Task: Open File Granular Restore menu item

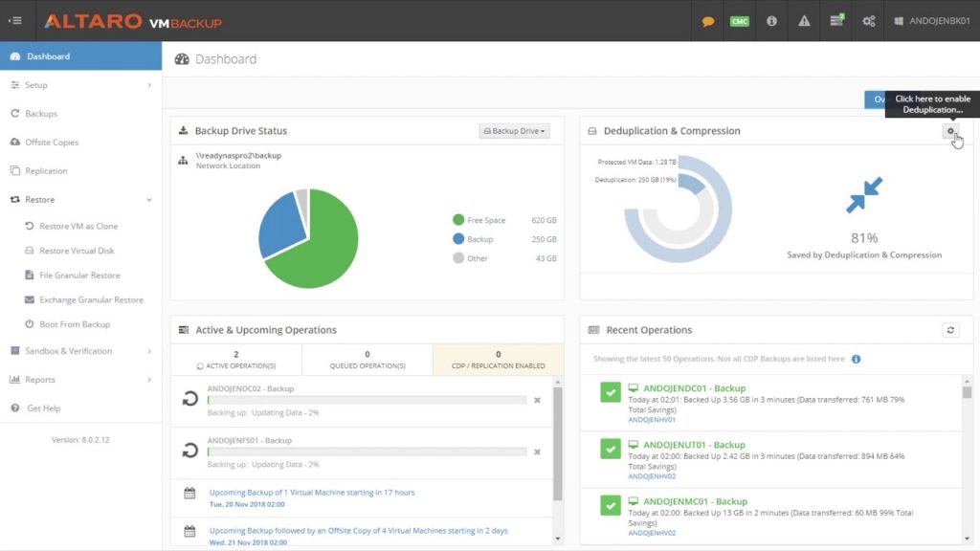Action: [79, 275]
